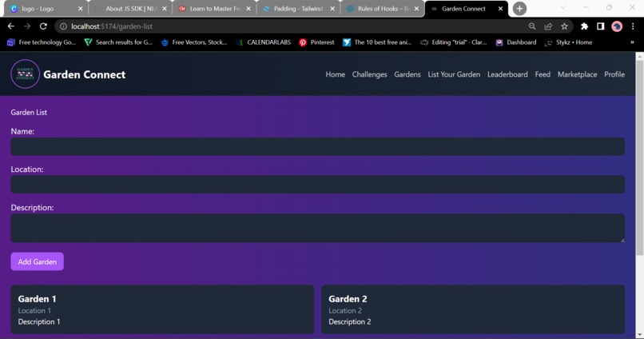Image resolution: width=644 pixels, height=339 pixels.
Task: Open the Profile nav link
Action: pos(614,74)
